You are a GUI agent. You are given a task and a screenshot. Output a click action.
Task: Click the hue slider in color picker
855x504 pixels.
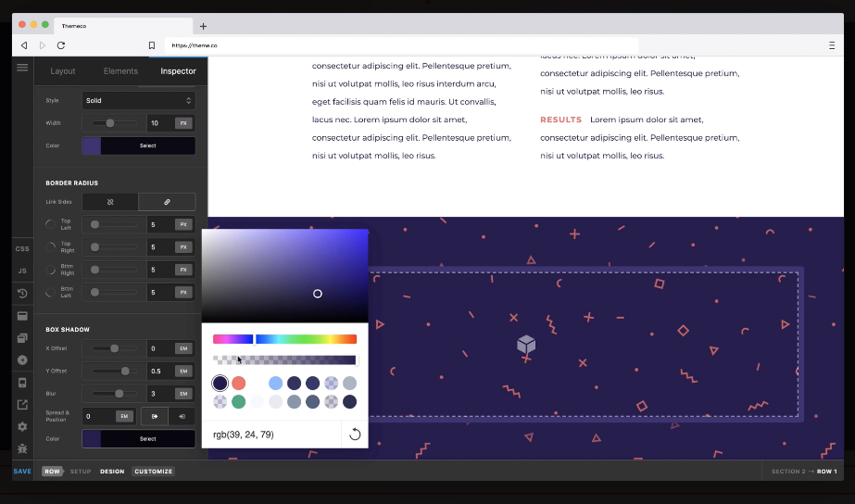284,339
